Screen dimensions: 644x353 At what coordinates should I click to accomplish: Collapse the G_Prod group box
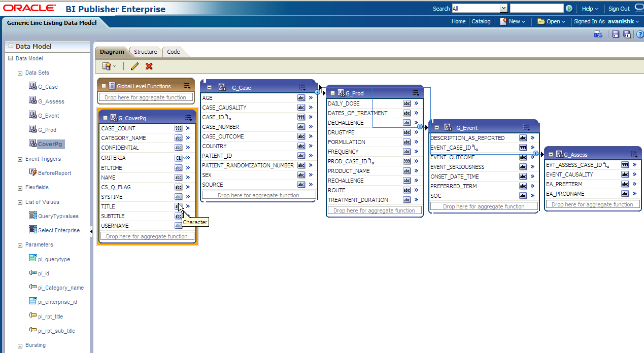tap(332, 93)
